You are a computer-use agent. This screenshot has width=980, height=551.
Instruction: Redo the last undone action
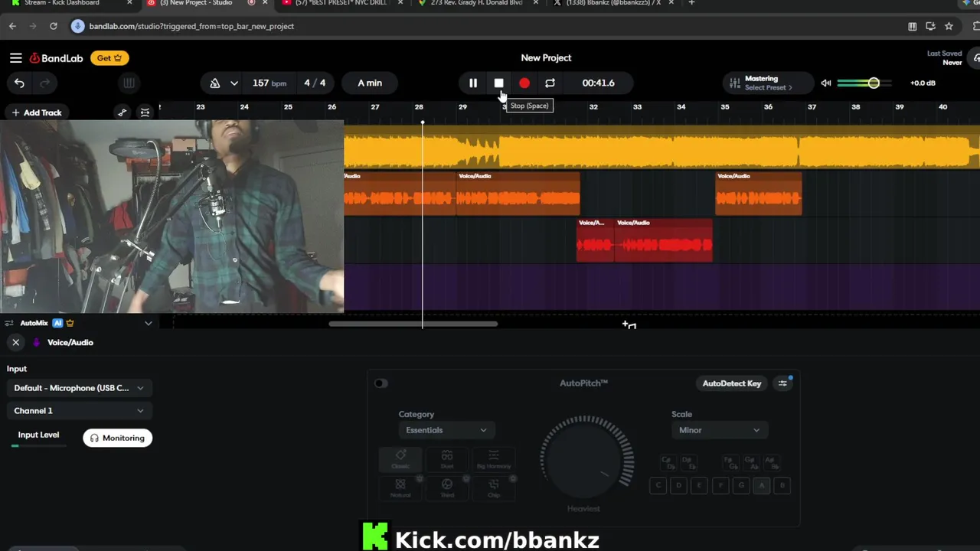coord(44,83)
